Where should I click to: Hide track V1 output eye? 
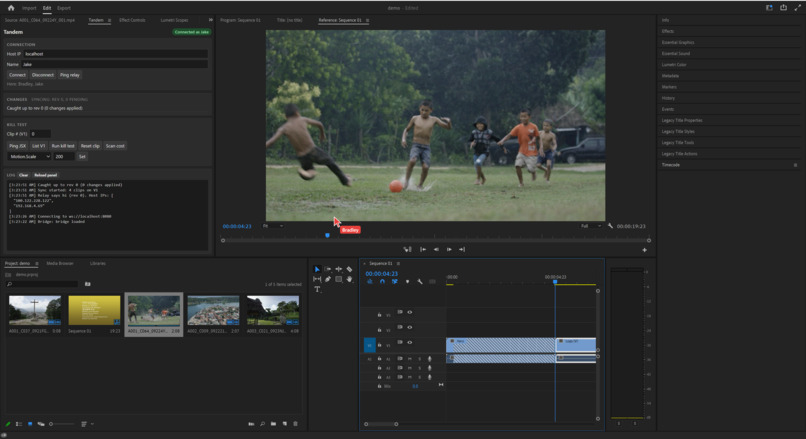(410, 342)
